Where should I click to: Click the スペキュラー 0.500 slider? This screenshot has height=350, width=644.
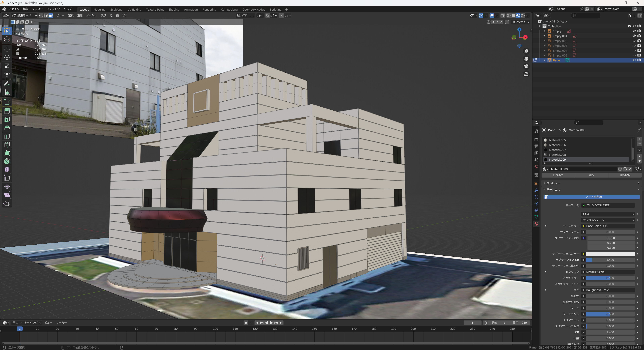point(610,278)
